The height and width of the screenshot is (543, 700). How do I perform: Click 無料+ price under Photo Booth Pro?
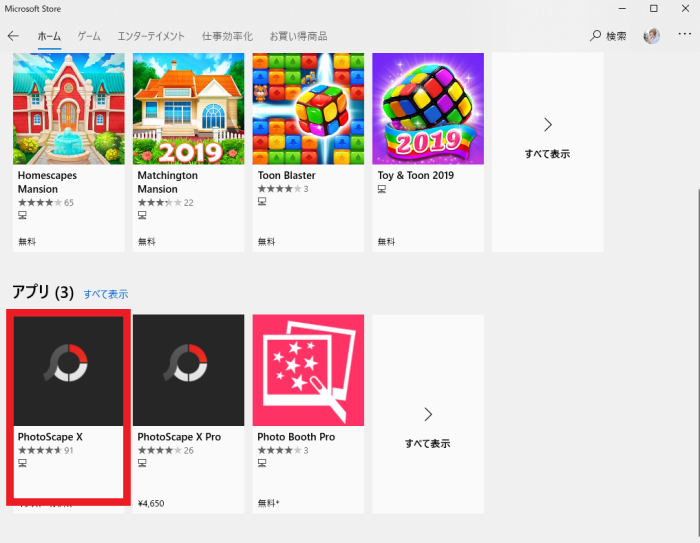pos(268,503)
